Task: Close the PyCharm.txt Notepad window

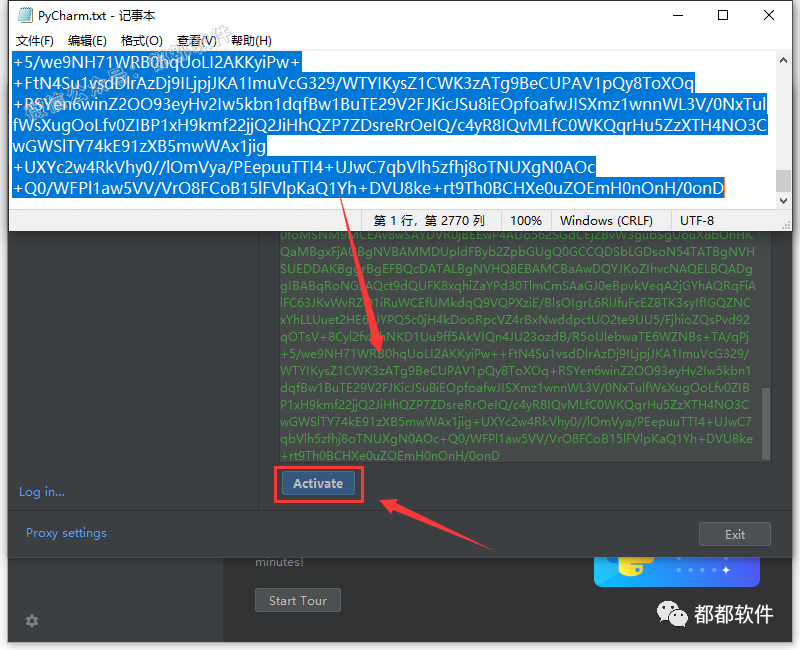Action: (x=769, y=15)
